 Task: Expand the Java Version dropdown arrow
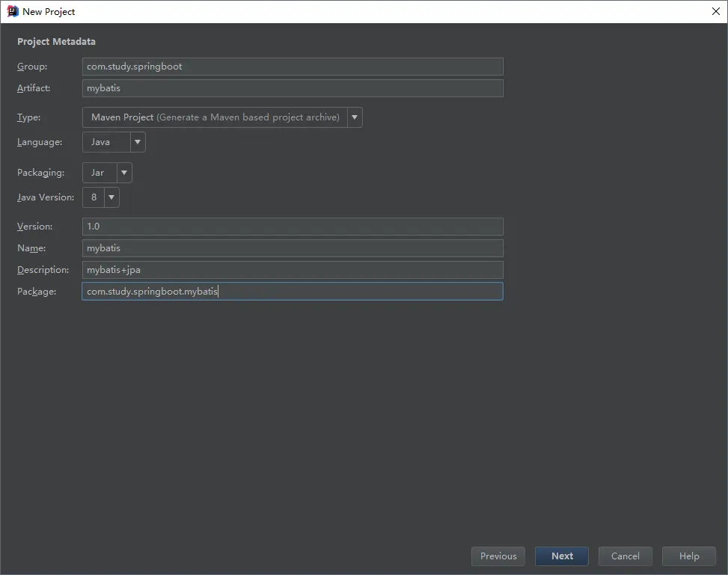tap(111, 197)
